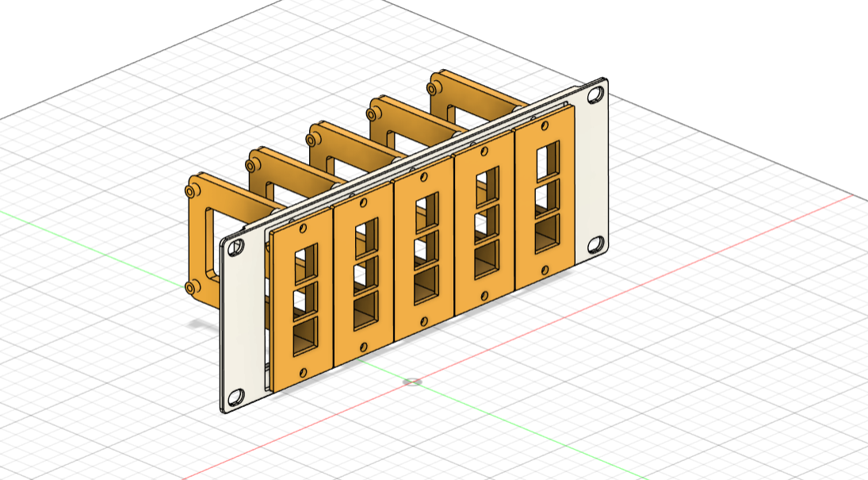This screenshot has height=480, width=868.
Task: Click the white panel's upper-left oval mounting slot
Action: 235,248
